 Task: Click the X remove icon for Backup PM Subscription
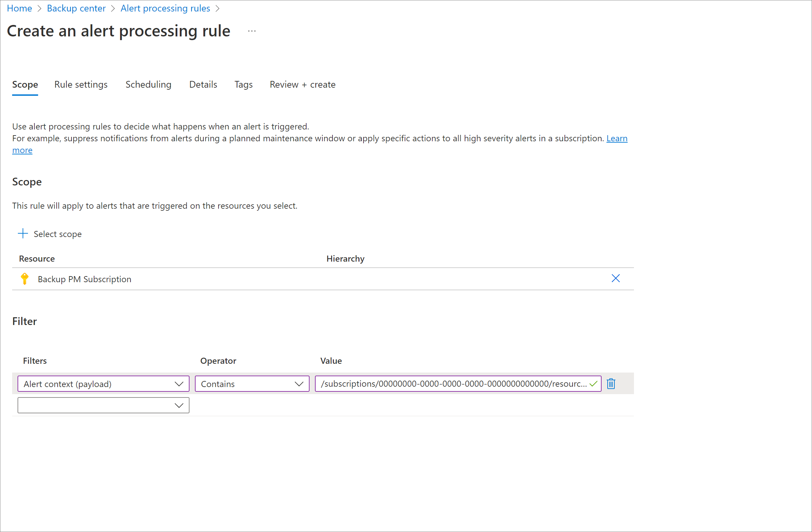[x=616, y=278]
